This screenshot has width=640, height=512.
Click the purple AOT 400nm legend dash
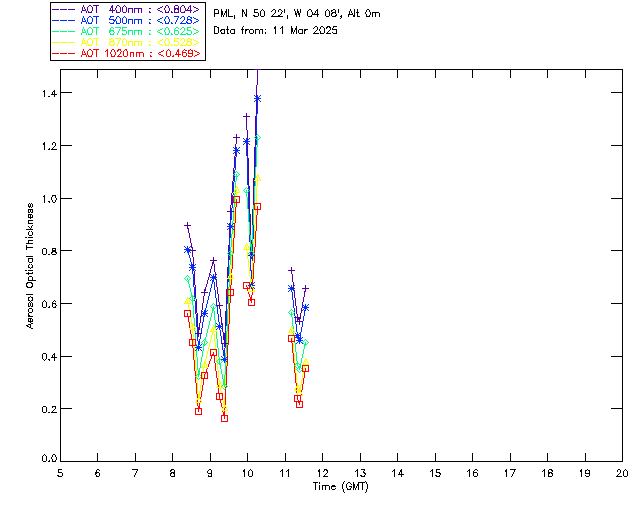click(64, 9)
